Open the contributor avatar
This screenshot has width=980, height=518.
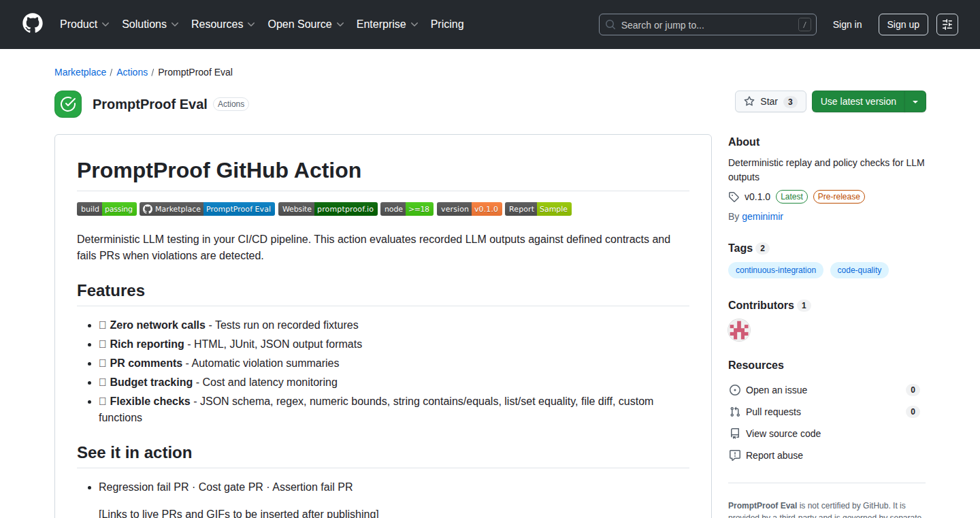tap(739, 330)
